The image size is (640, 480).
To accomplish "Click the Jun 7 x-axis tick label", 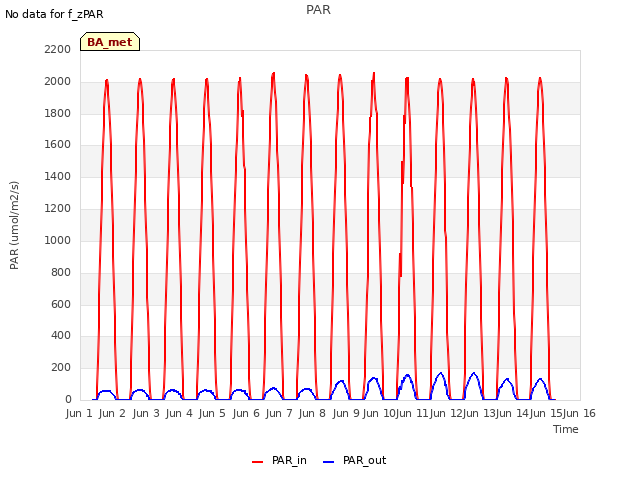I will coord(279,413).
